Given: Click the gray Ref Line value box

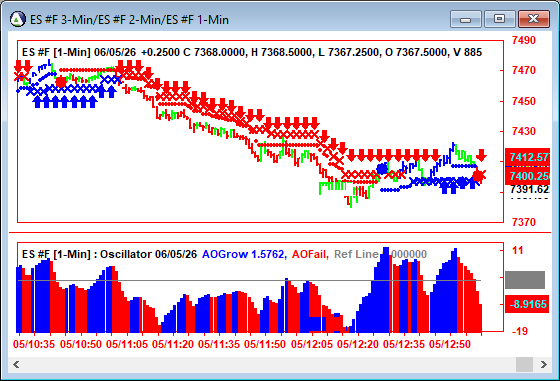Looking at the screenshot, I should [525, 280].
